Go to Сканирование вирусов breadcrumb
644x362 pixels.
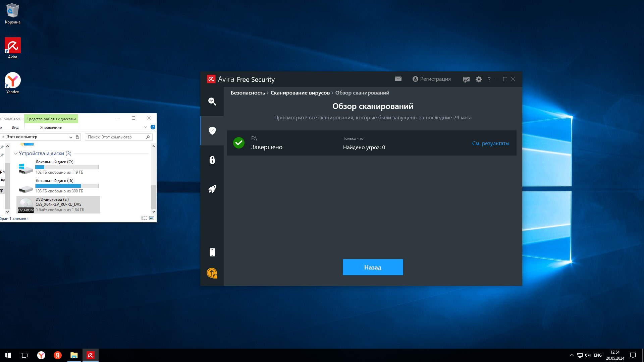[x=300, y=93]
